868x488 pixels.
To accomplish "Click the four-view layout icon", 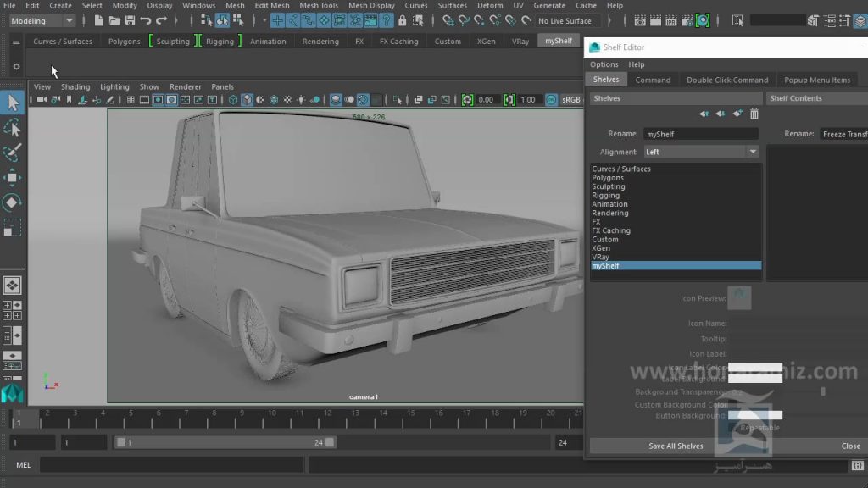I will (x=12, y=310).
